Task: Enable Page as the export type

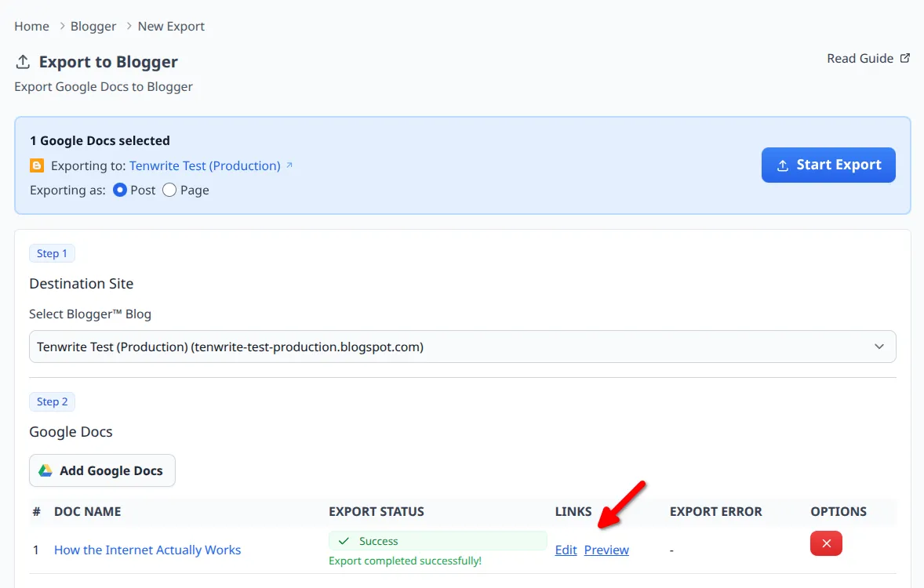Action: pos(169,190)
